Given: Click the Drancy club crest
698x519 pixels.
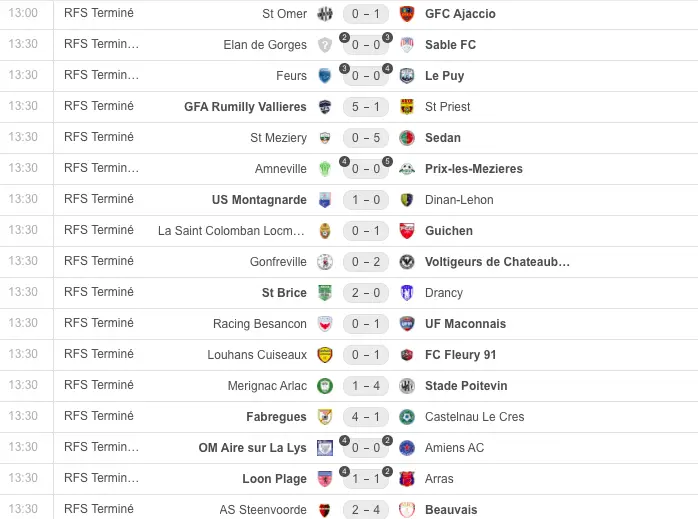Looking at the screenshot, I should point(406,293).
